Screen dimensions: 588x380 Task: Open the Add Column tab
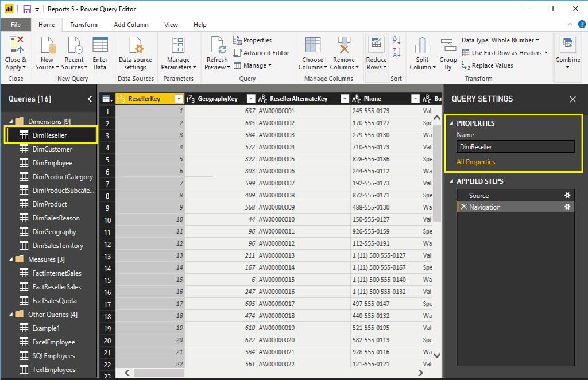tap(131, 25)
